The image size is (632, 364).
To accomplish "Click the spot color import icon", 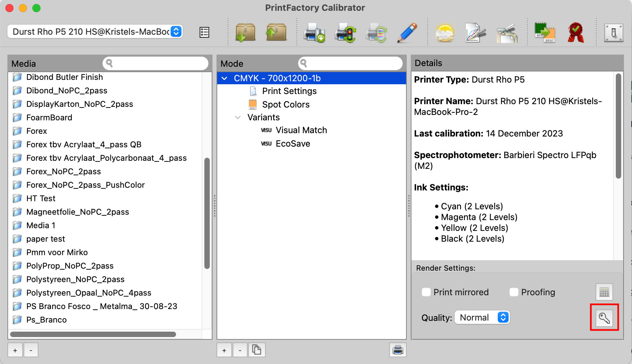I will click(x=545, y=32).
